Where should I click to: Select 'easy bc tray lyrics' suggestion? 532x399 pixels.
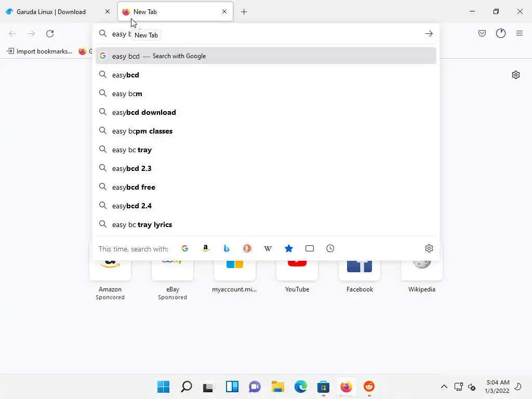[265, 224]
